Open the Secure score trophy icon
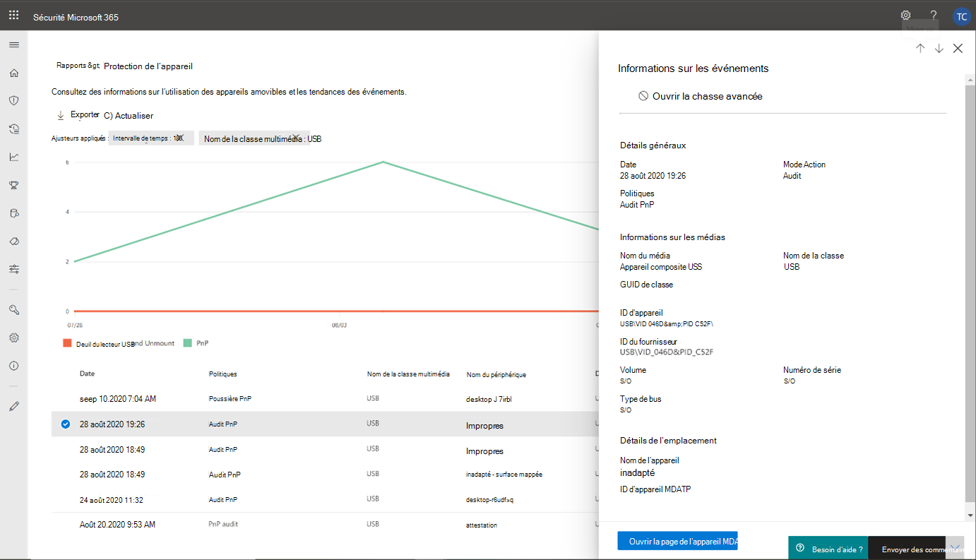The image size is (976, 560). point(13,185)
